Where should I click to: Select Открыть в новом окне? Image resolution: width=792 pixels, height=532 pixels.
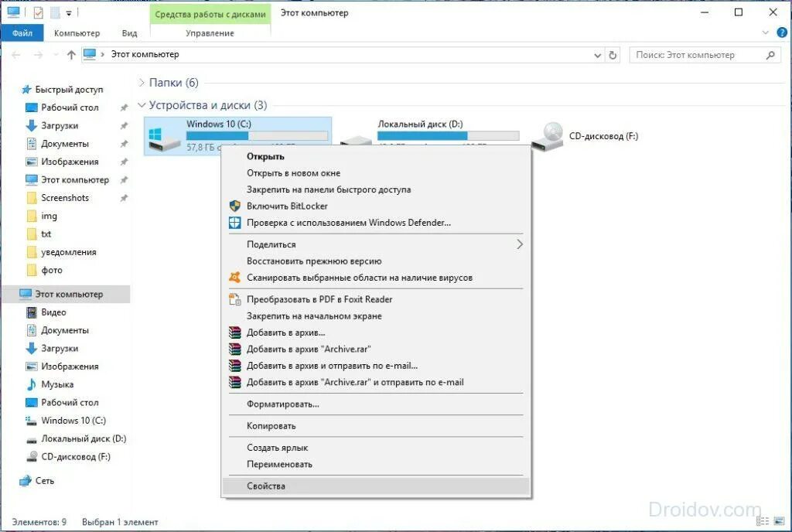(x=376, y=173)
